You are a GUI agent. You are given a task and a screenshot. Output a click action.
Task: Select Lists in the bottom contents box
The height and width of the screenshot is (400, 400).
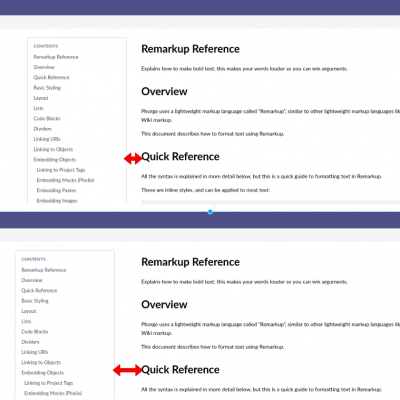click(26, 321)
